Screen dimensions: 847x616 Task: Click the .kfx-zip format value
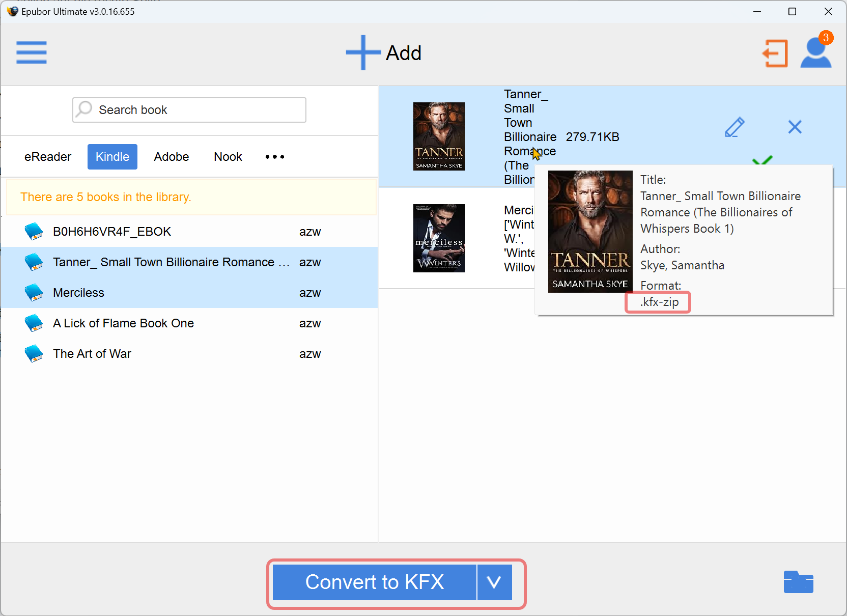660,302
